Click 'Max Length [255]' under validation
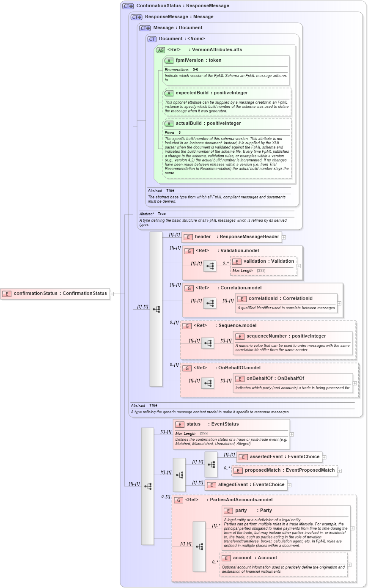This screenshot has height=588, width=368. click(249, 271)
